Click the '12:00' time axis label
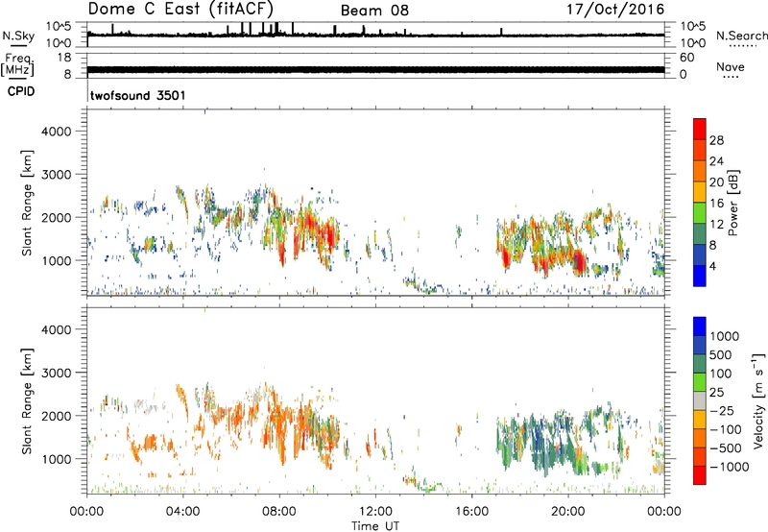The width and height of the screenshot is (768, 532). click(x=375, y=512)
